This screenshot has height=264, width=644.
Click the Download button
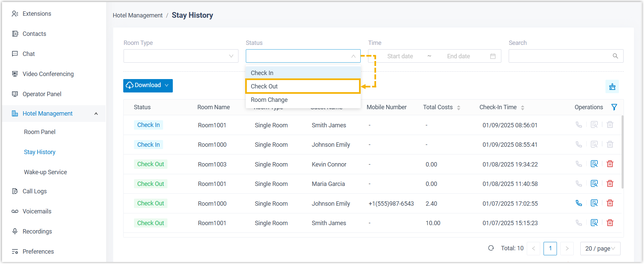148,85
